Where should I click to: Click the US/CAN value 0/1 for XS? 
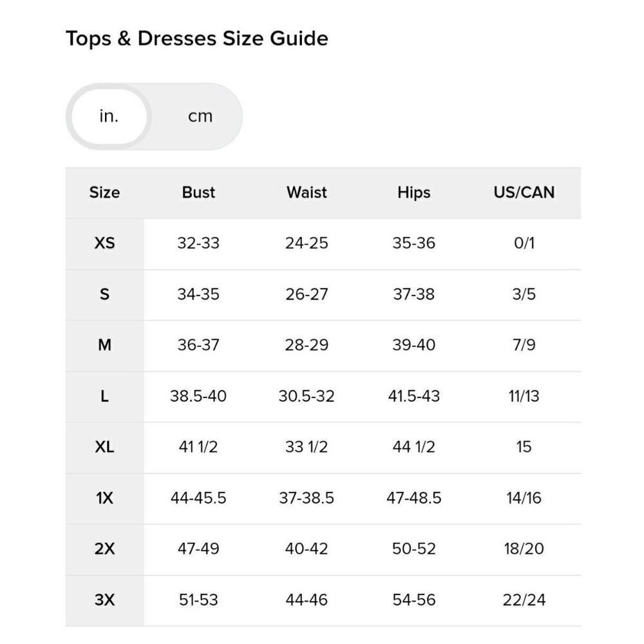tap(524, 243)
